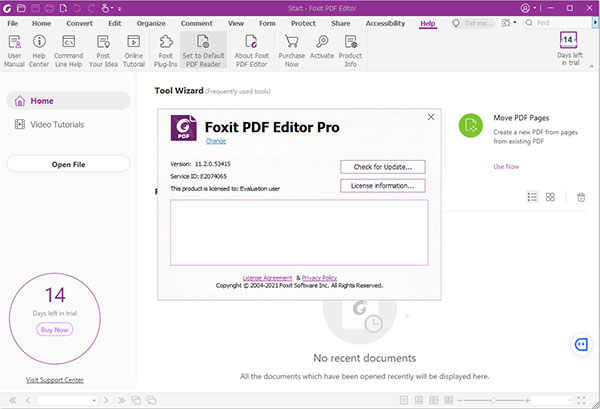
Task: Click the trash icon to clear recent list
Action: click(x=581, y=197)
